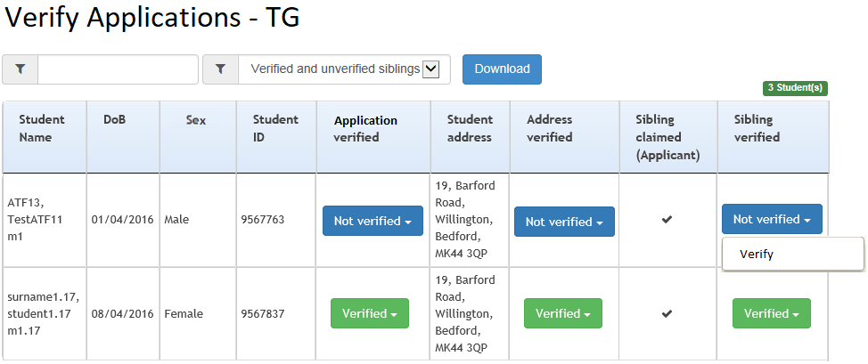Open Sibling verified 'Not verified' dropdown for ATF13
Image resolution: width=868 pixels, height=364 pixels.
772,219
